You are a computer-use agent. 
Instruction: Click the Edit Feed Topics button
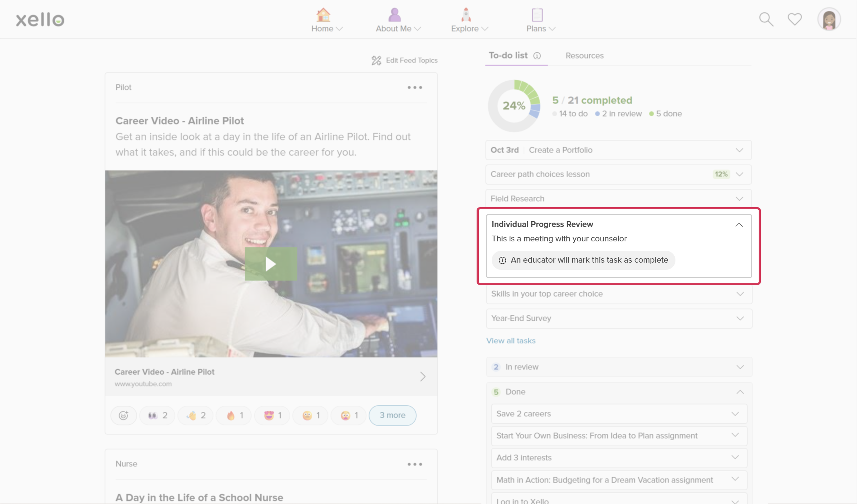405,61
